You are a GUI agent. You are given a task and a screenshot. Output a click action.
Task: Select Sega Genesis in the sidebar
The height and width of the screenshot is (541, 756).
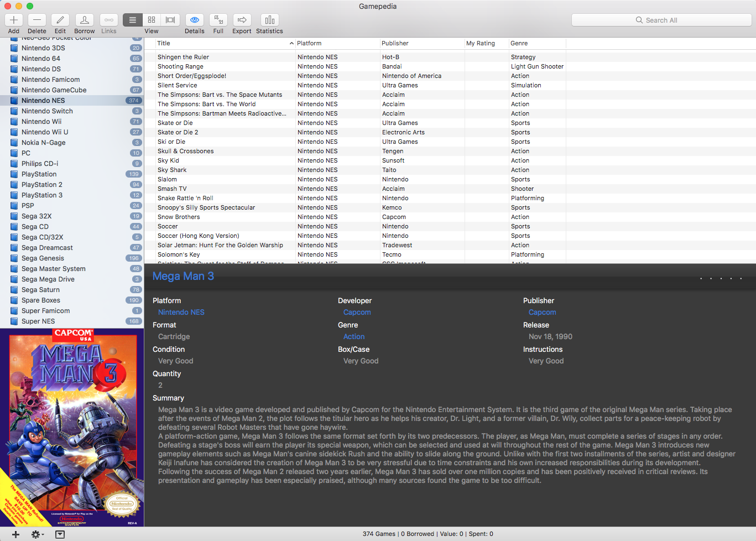click(43, 258)
